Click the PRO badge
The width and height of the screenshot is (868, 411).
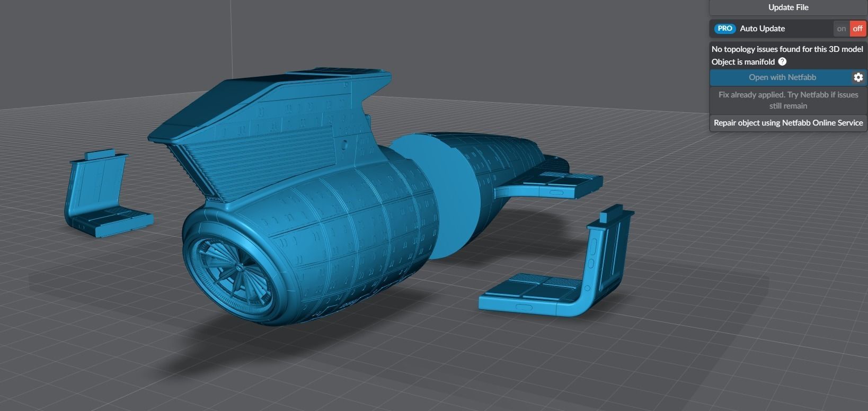pyautogui.click(x=724, y=29)
